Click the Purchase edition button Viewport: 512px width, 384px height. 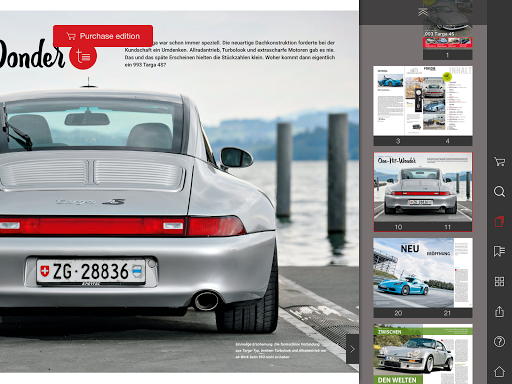coord(103,36)
